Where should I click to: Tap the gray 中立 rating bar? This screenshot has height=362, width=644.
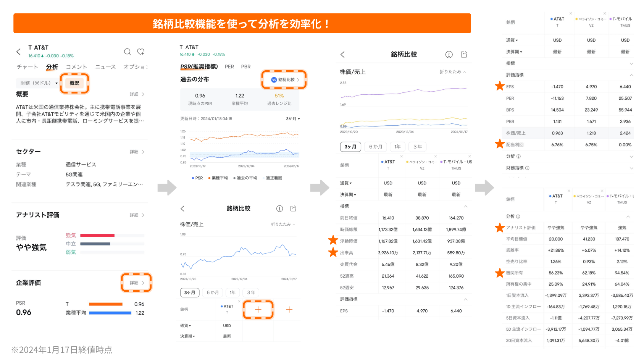coord(95,244)
